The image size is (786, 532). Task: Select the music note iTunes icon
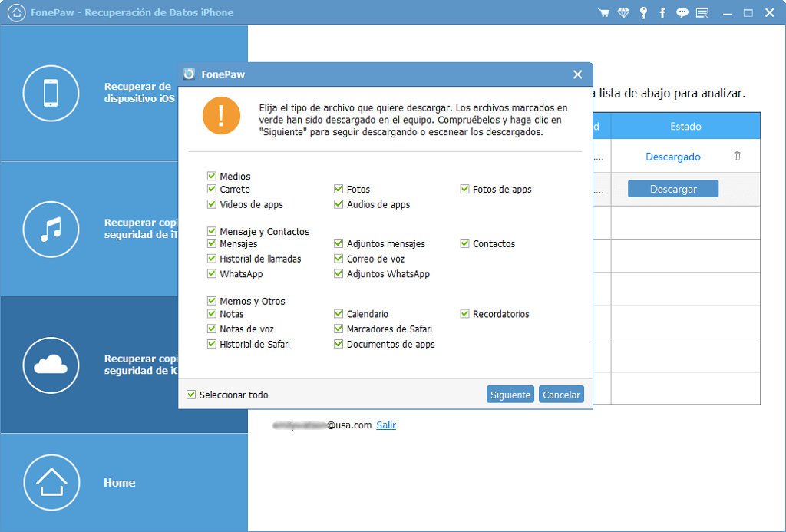[x=51, y=229]
